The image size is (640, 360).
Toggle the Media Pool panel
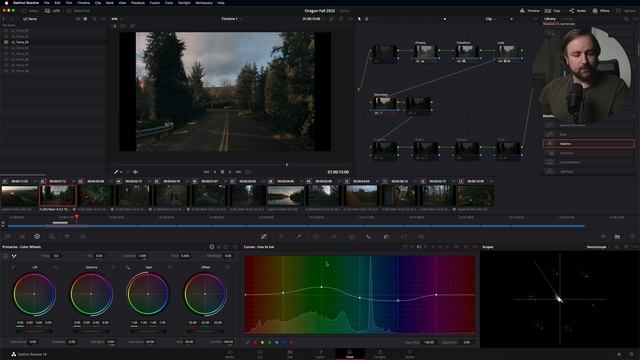[x=78, y=11]
